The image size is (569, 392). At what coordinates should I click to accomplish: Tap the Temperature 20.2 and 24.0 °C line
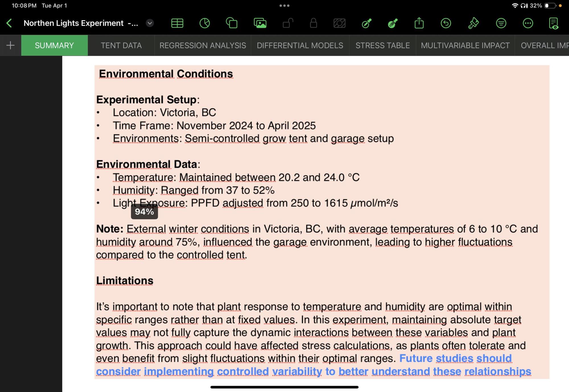click(x=236, y=177)
